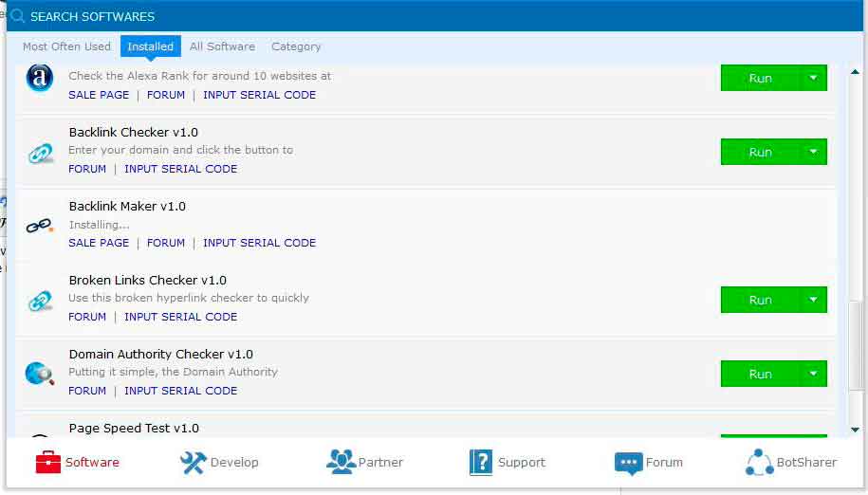This screenshot has width=868, height=495.
Task: Open the Support section
Action: (x=508, y=463)
